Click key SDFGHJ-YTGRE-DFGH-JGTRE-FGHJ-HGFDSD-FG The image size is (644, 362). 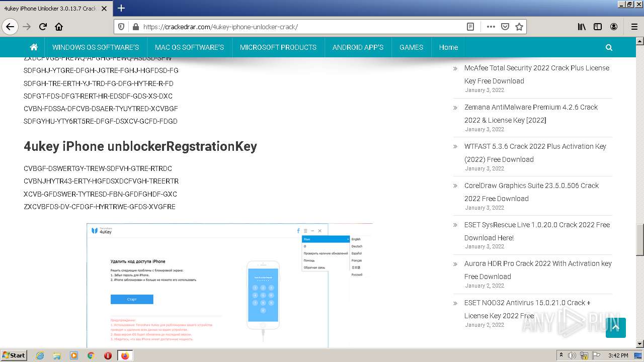(101, 70)
